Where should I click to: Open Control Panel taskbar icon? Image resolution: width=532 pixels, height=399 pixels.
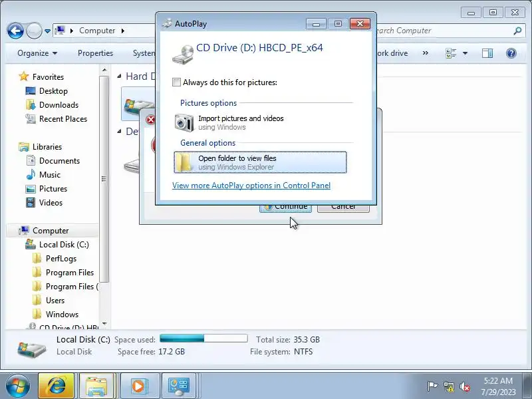click(179, 386)
